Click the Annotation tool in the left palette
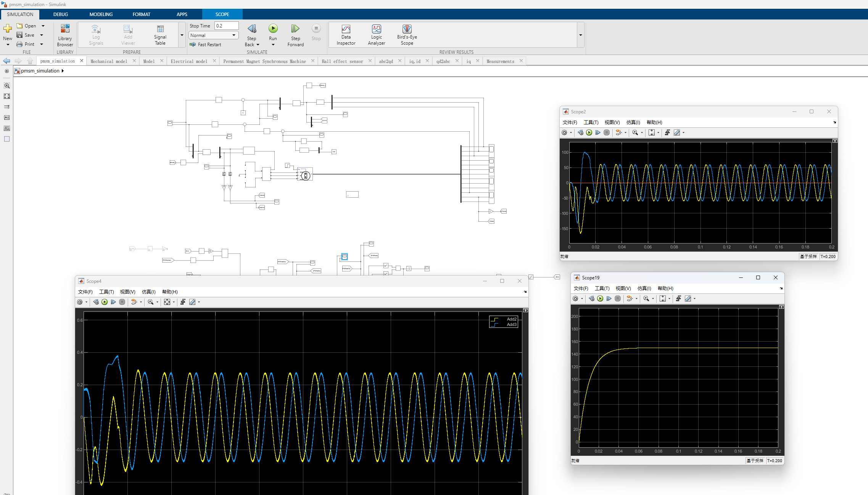 point(7,118)
